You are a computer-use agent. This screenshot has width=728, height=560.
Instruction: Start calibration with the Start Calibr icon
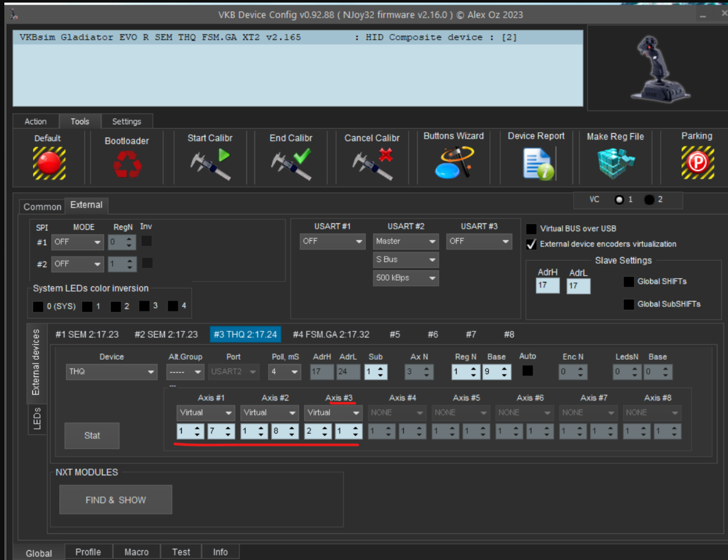(211, 164)
